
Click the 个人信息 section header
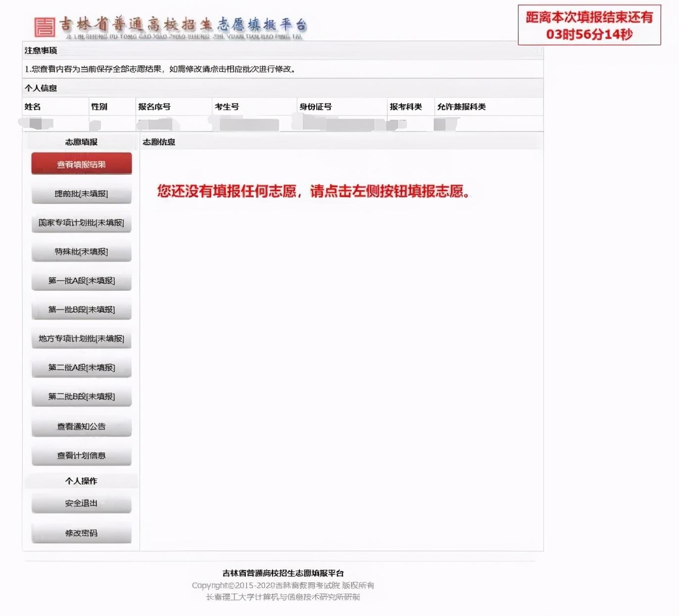pyautogui.click(x=41, y=88)
